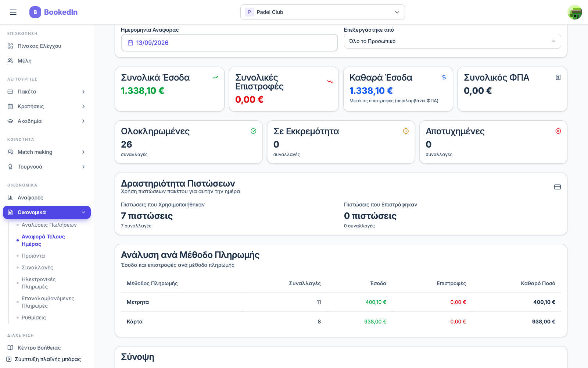
Task: Select Αναφορά Τέλους Ημέρας submenu item
Action: tap(43, 240)
